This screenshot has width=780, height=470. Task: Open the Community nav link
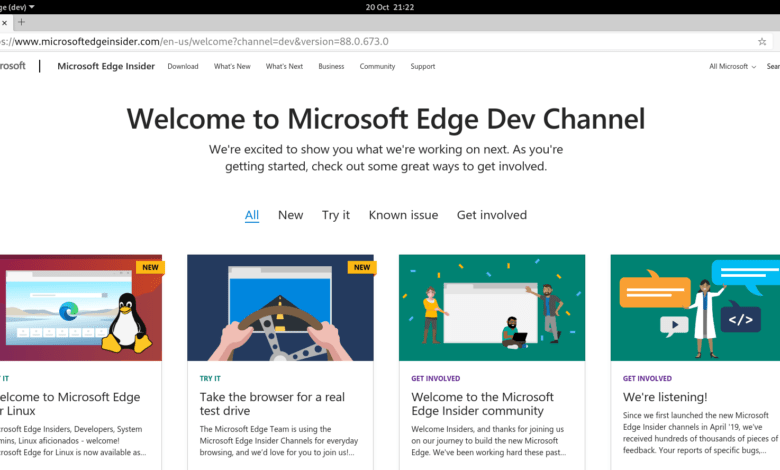tap(377, 66)
